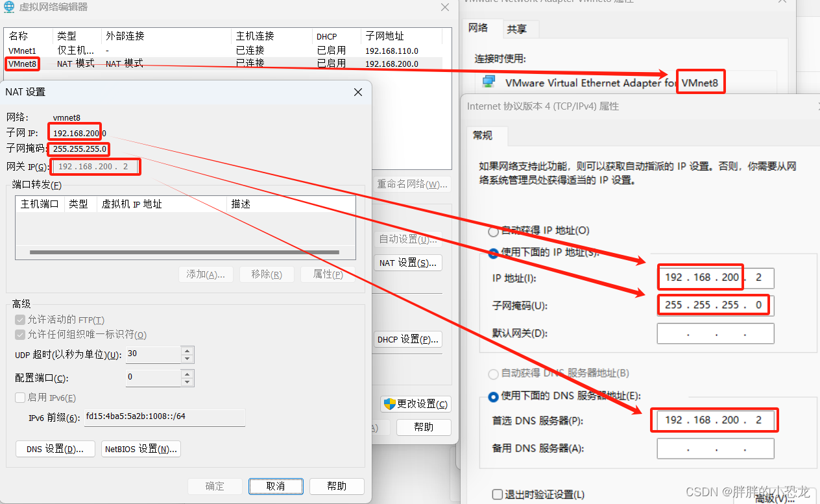Viewport: 820px width, 504px height.
Task: Click the 更改设置(C) button
Action: 416,404
